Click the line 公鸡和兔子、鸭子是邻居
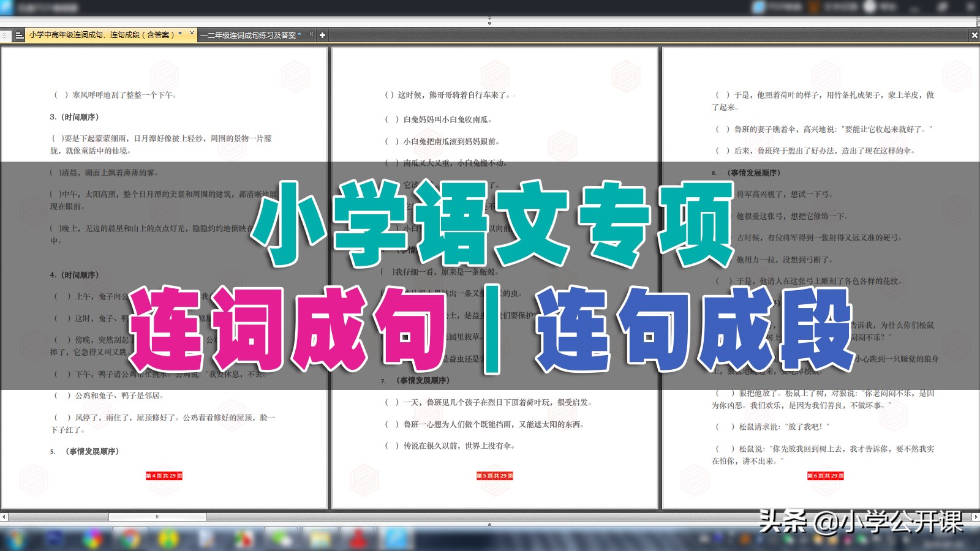 pyautogui.click(x=109, y=395)
